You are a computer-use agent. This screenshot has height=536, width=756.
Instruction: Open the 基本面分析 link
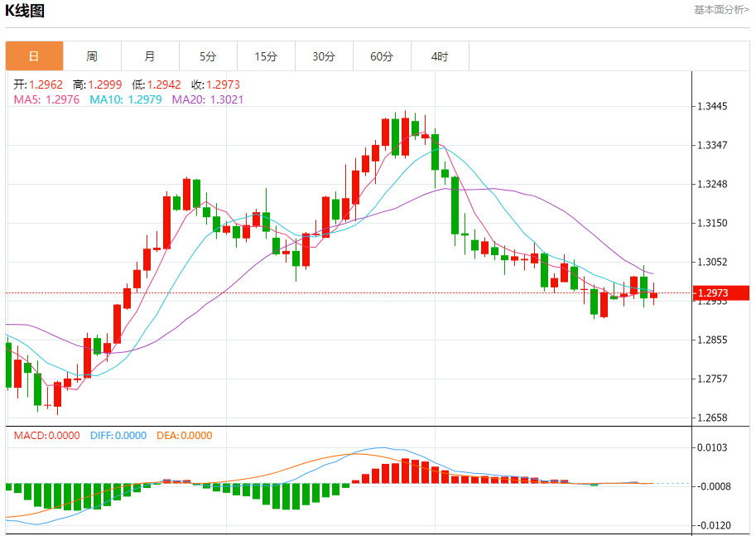[x=720, y=10]
